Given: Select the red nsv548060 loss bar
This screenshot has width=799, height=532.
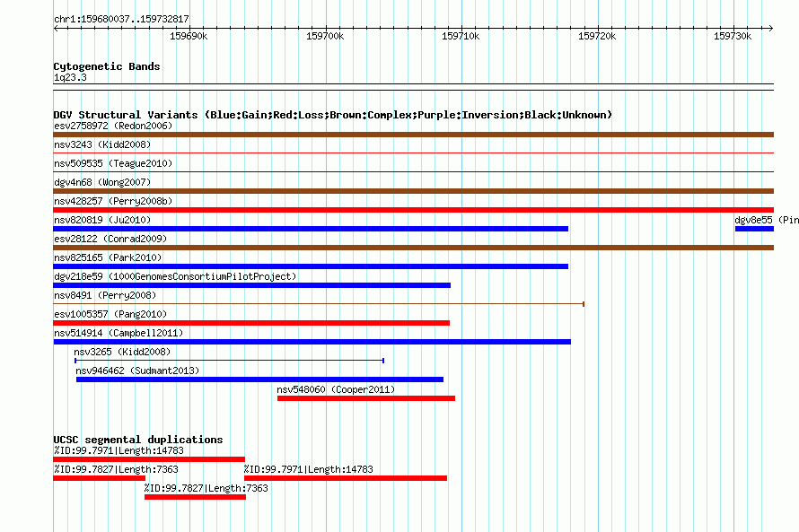Looking at the screenshot, I should tap(366, 398).
